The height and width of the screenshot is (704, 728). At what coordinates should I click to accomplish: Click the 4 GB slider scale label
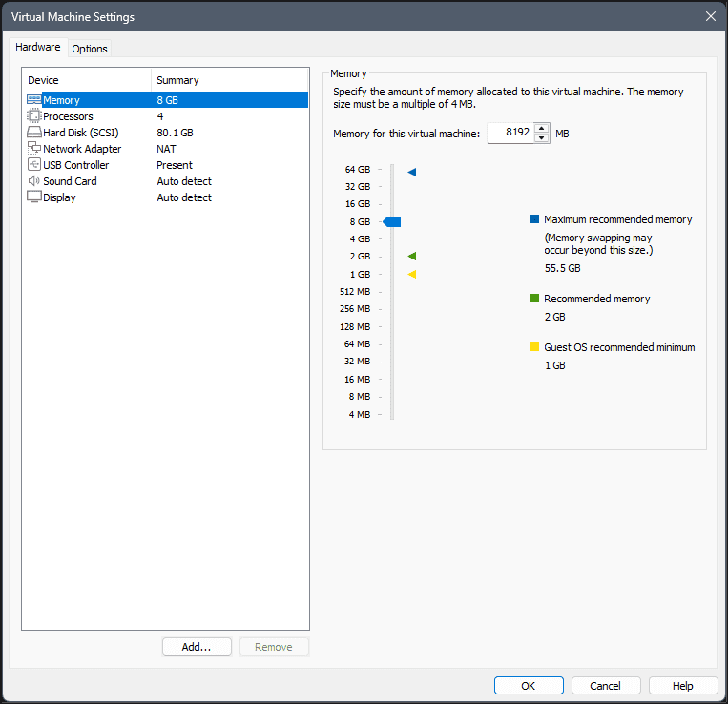[360, 239]
